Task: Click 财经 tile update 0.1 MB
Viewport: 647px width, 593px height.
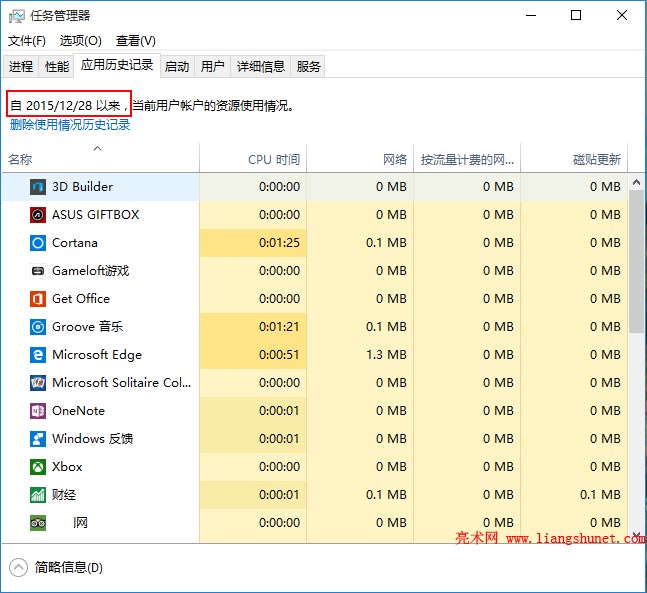Action: (600, 495)
